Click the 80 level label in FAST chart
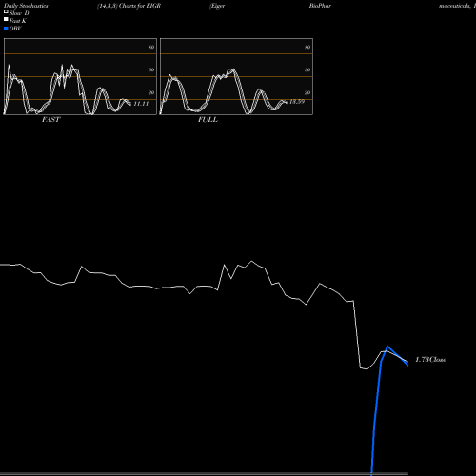This screenshot has height=476, width=476. click(151, 47)
